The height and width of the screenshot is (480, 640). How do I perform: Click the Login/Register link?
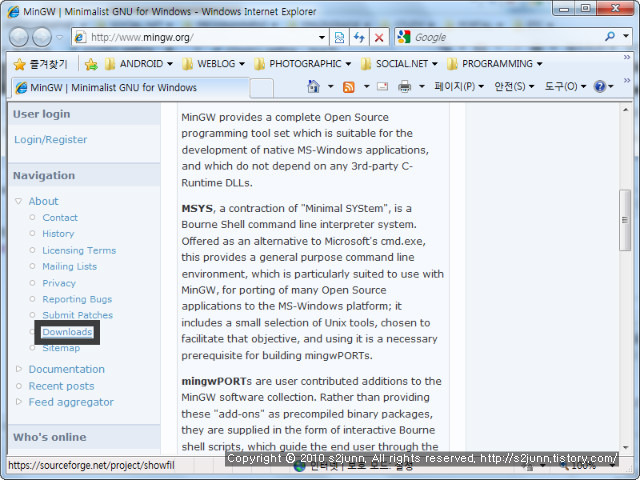click(x=51, y=140)
